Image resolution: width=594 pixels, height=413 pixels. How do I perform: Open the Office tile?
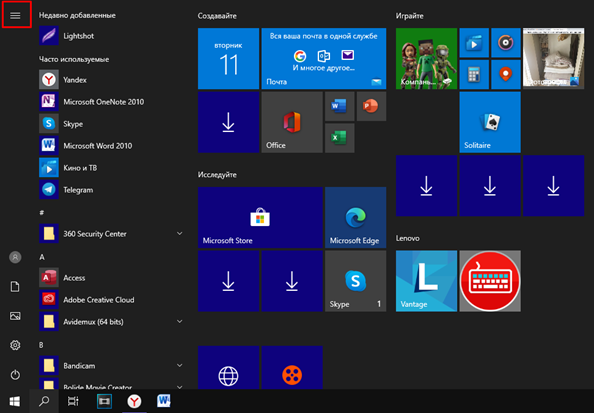[292, 122]
